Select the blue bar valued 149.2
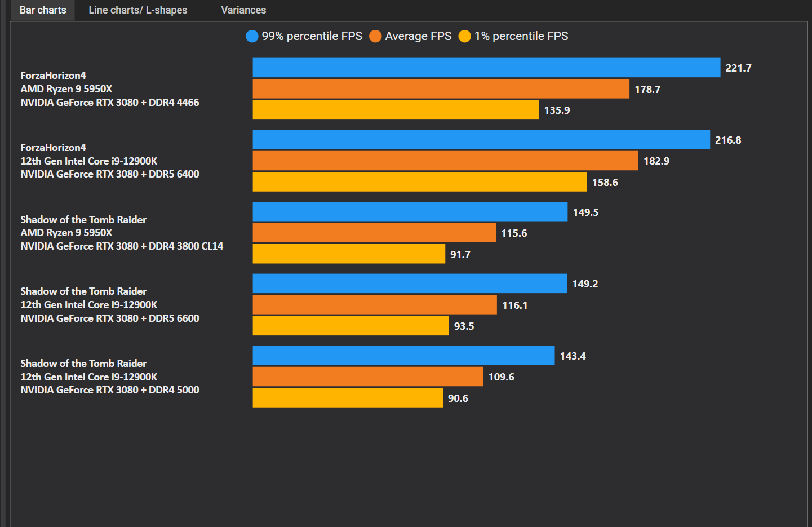The height and width of the screenshot is (527, 812). [x=410, y=284]
